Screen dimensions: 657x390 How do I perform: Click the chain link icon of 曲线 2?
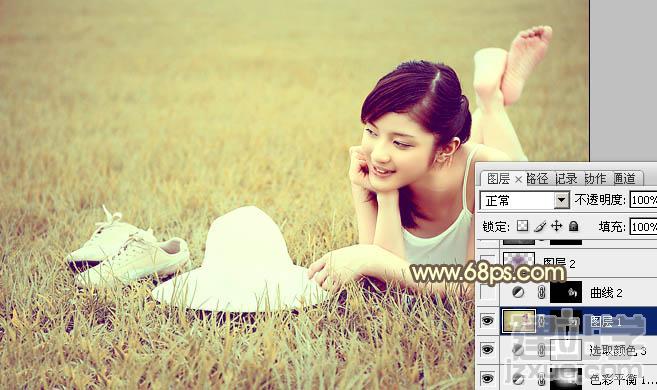coord(541,292)
